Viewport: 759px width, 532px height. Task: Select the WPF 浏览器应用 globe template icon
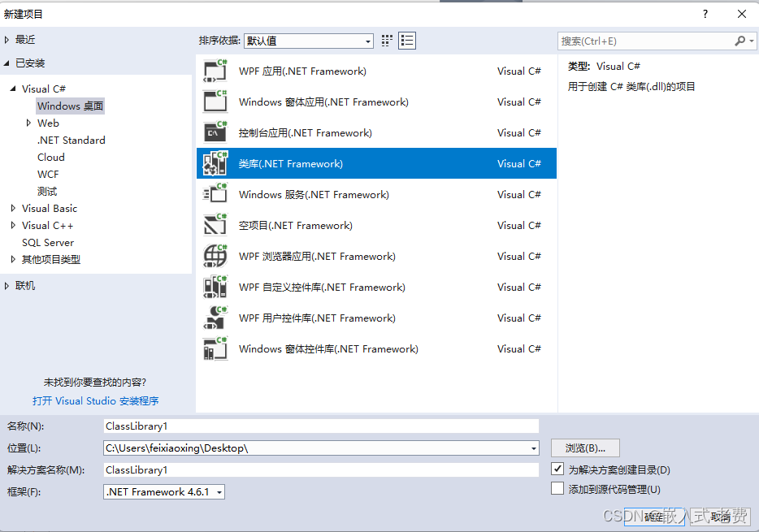point(215,256)
